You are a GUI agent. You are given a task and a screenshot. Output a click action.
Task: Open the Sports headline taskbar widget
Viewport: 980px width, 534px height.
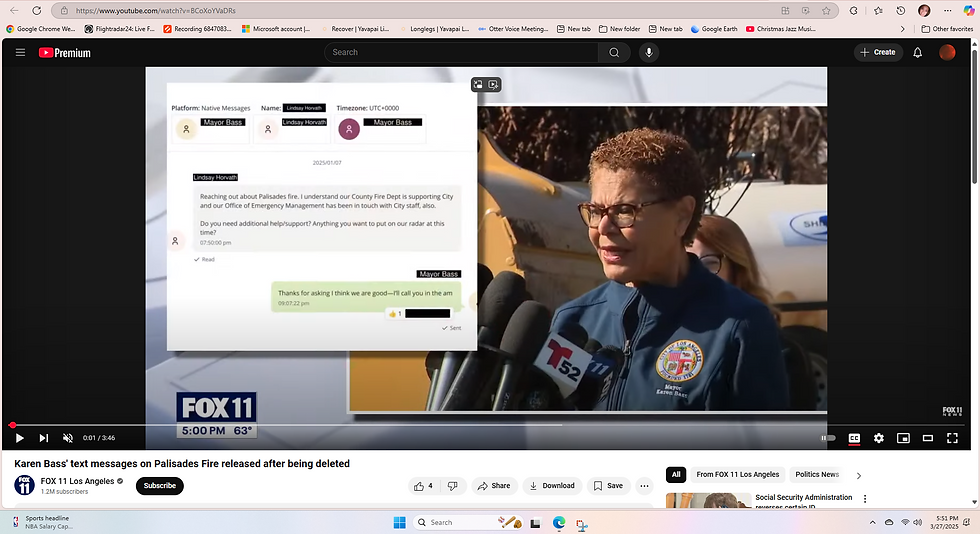(41, 522)
